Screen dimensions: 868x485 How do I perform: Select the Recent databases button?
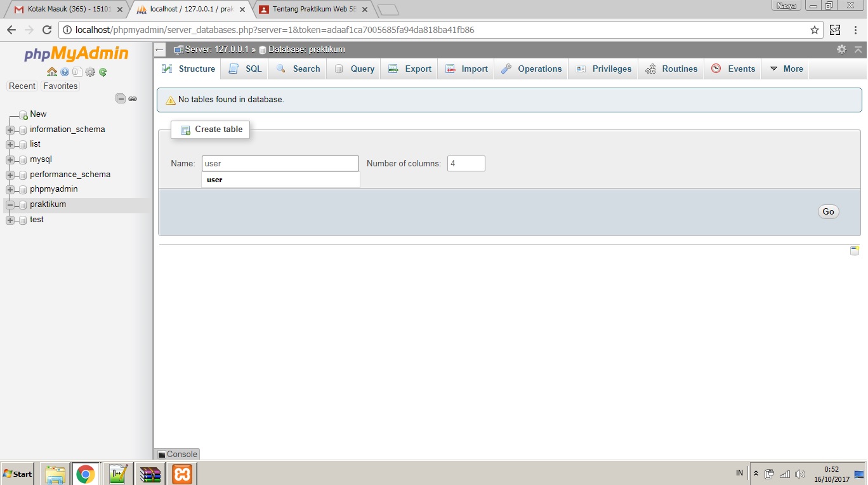tap(22, 86)
